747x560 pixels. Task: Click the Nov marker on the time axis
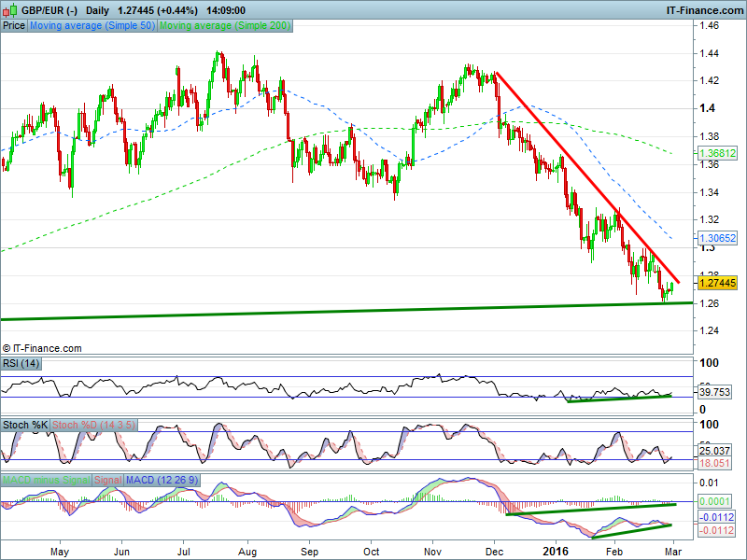point(432,552)
